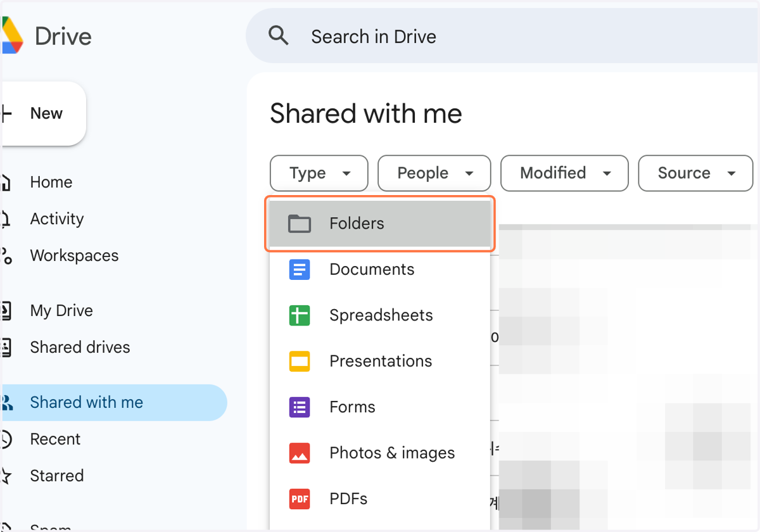
Task: Click the Drive wordmark text
Action: click(63, 36)
